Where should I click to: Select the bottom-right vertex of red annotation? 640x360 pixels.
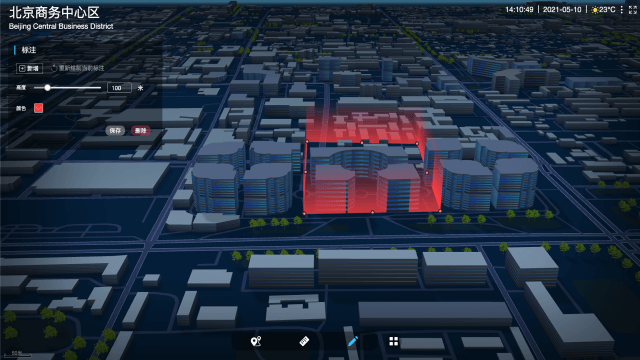440,211
